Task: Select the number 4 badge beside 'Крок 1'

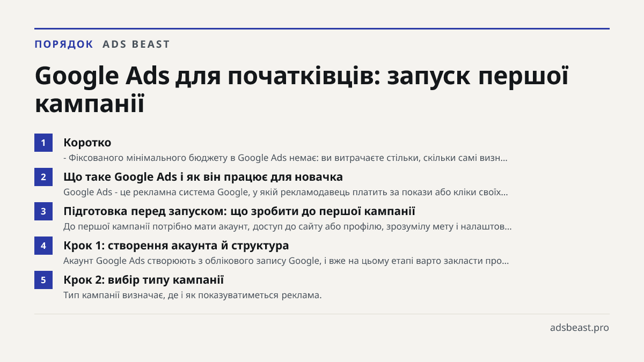Action: [x=43, y=246]
